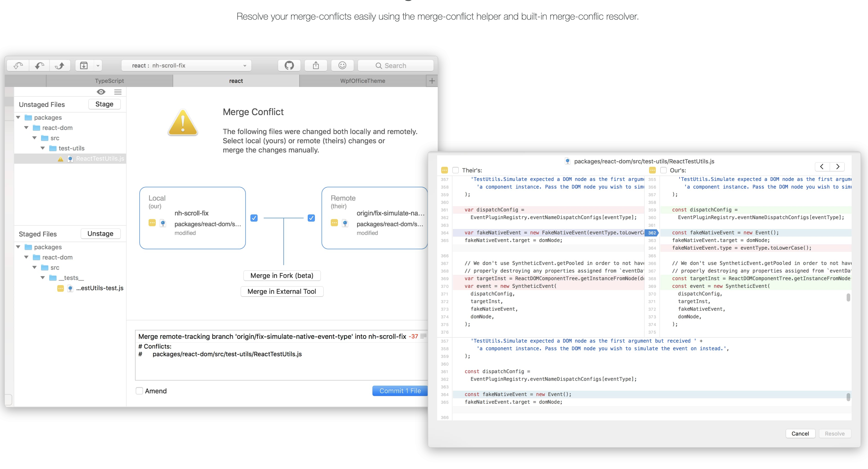Open the react : nh-scroll-fix branch dropdown
Image resolution: width=868 pixels, height=469 pixels.
coord(186,65)
